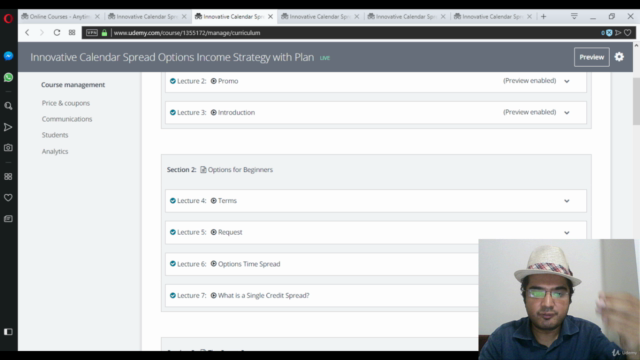
Task: Click the check mark beside Lecture 4
Action: (x=173, y=200)
